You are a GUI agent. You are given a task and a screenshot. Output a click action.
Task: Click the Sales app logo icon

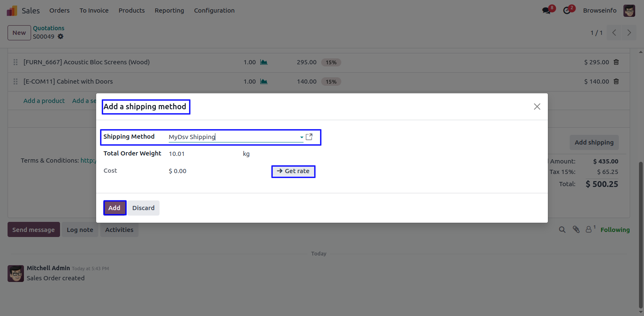click(x=12, y=11)
